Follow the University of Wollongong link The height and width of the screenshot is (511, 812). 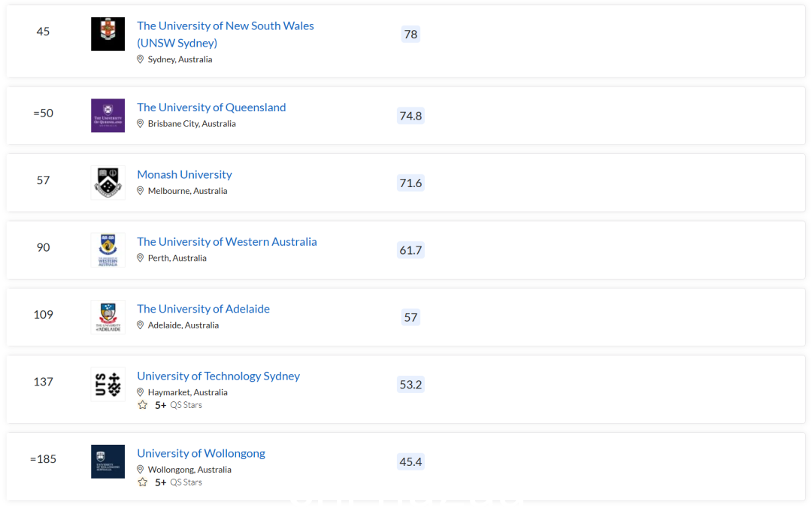coord(201,454)
